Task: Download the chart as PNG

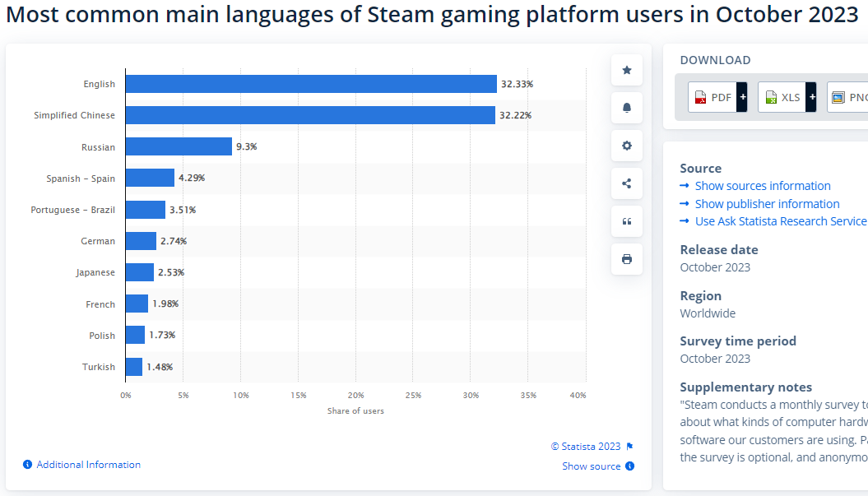Action: 847,97
